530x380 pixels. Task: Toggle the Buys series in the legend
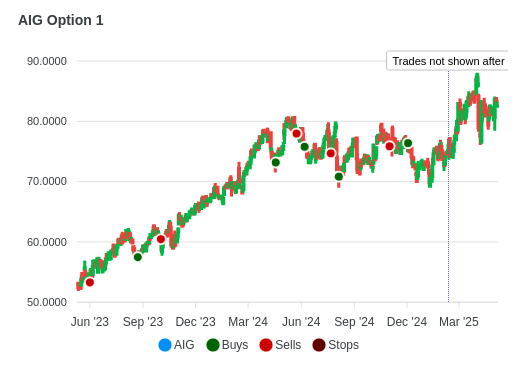pos(227,345)
